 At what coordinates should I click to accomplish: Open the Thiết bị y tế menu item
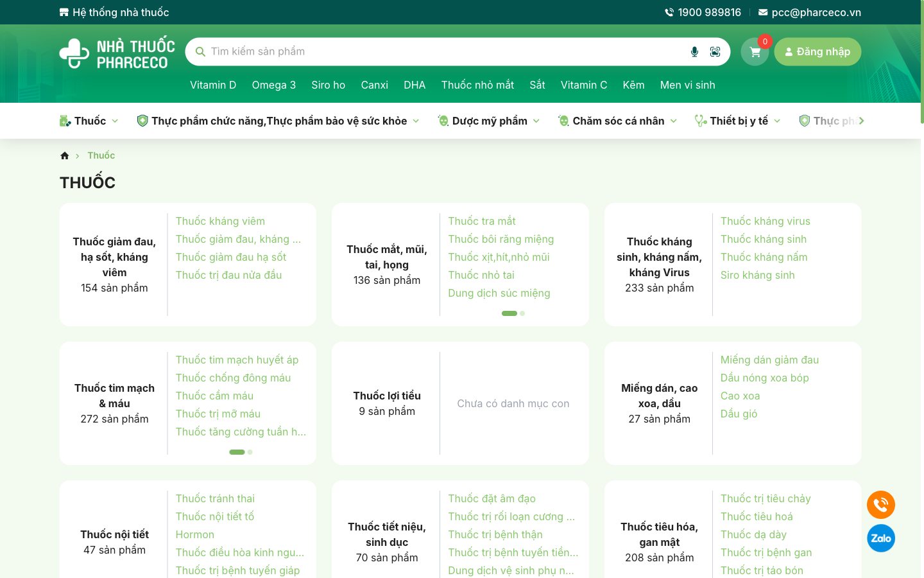(x=739, y=121)
